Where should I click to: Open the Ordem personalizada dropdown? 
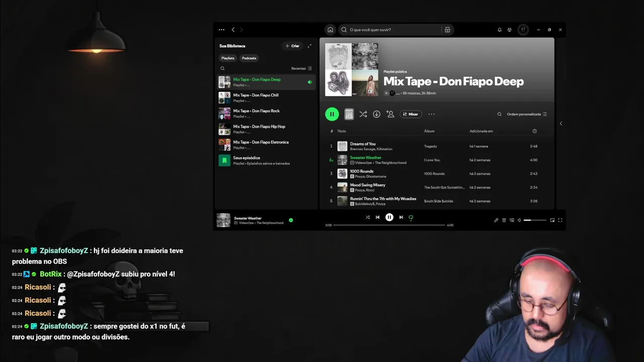click(527, 114)
